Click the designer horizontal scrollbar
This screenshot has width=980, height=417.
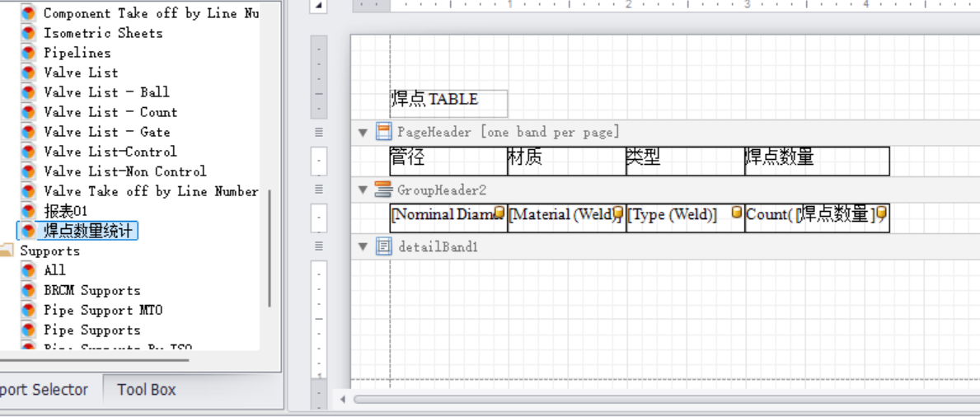(x=666, y=399)
